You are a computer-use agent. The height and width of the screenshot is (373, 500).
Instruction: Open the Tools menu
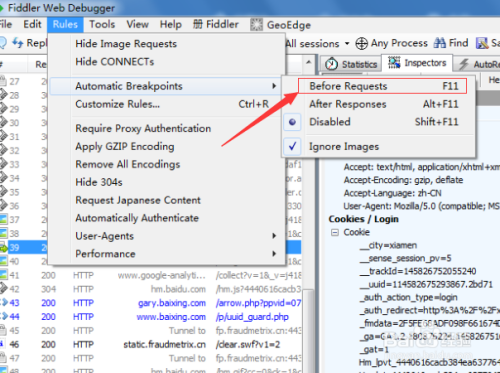tap(102, 24)
